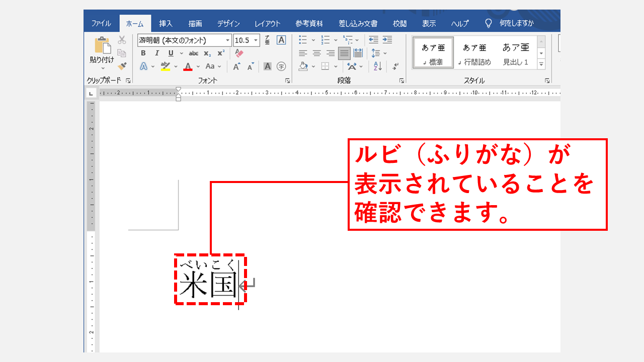
Task: Open the font name dropdown
Action: pos(228,39)
